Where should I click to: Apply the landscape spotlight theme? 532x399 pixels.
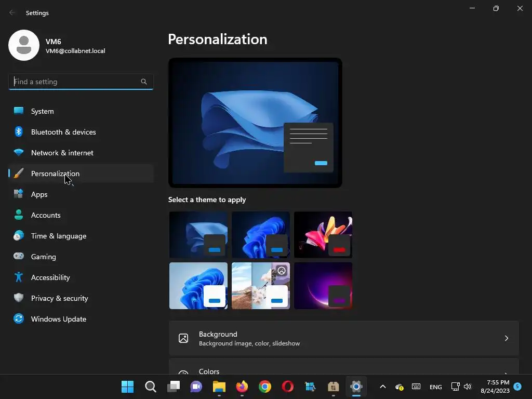261,286
